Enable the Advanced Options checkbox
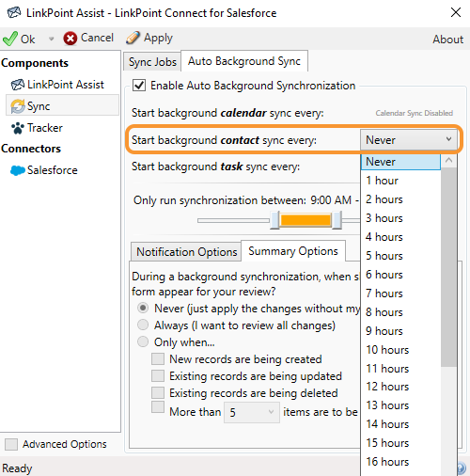470x476 pixels. coord(11,444)
